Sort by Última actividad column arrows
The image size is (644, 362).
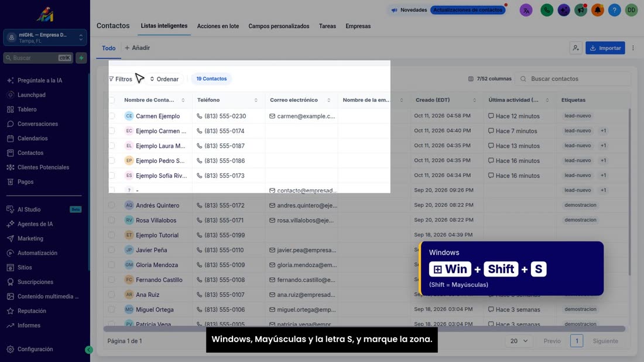[x=547, y=100]
